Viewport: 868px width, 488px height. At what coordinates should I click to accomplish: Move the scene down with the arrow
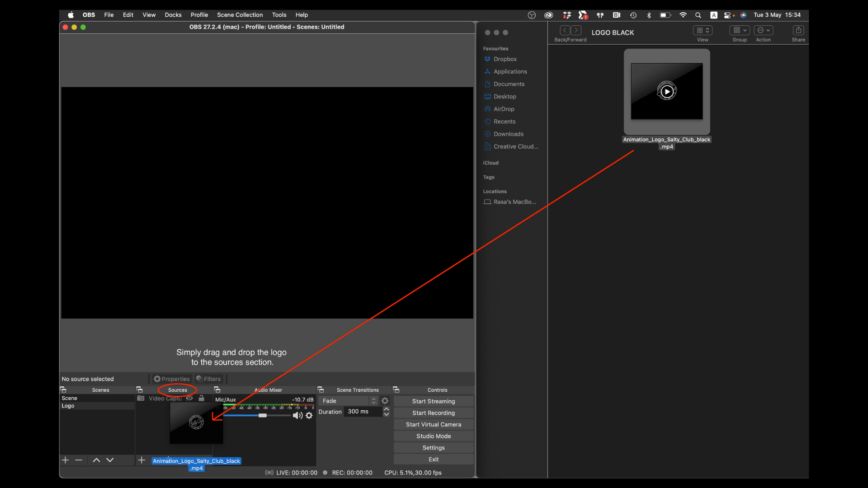[x=110, y=460]
